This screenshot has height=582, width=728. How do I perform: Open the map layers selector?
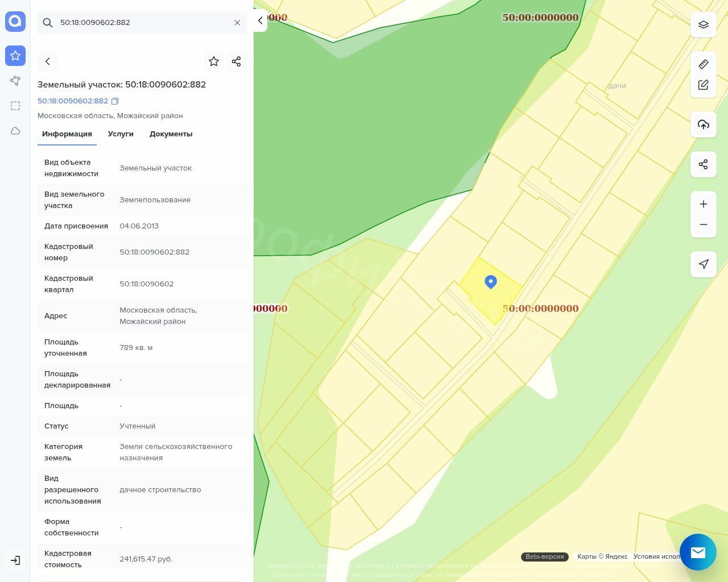tap(704, 25)
